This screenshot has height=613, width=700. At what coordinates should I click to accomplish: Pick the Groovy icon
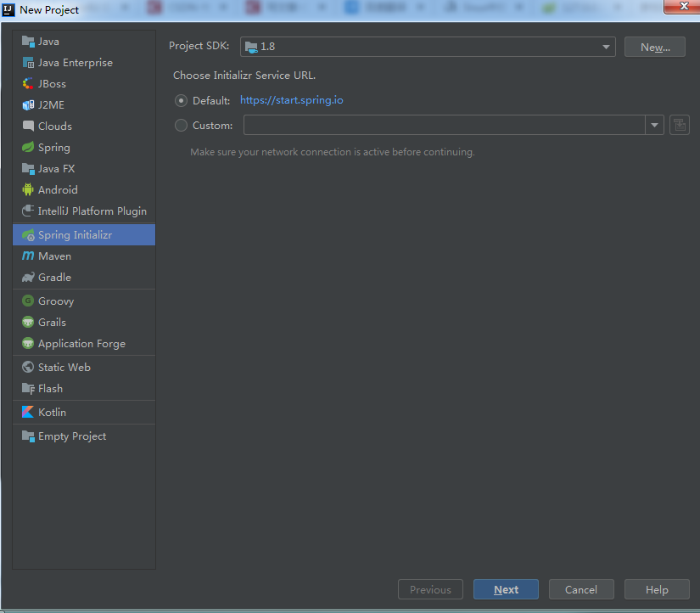[x=28, y=301]
